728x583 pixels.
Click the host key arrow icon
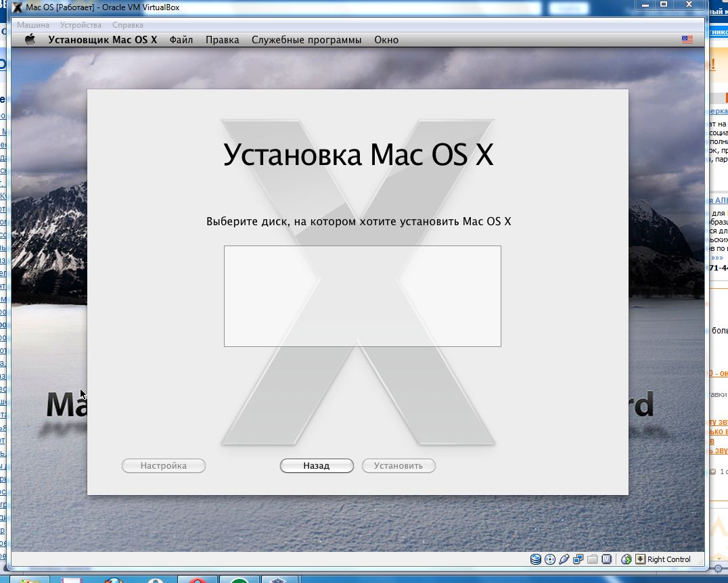point(640,559)
